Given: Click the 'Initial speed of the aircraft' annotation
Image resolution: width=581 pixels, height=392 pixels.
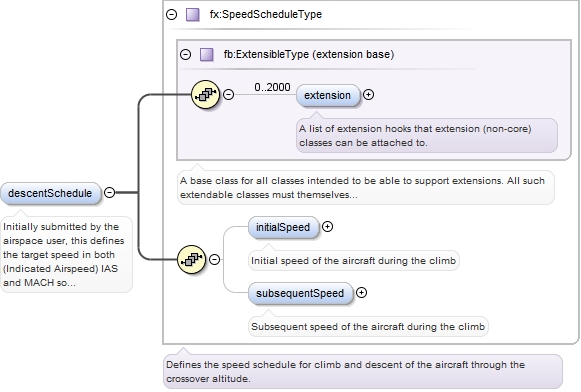Looking at the screenshot, I should tap(353, 260).
